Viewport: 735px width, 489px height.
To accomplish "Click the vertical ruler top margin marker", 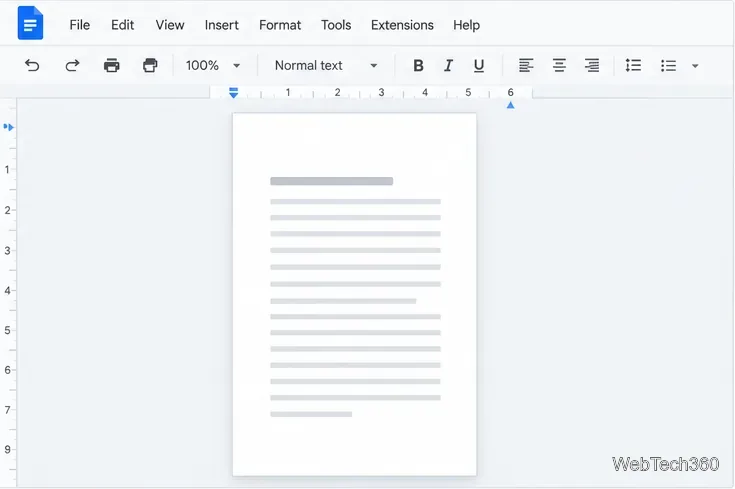I will coord(8,127).
